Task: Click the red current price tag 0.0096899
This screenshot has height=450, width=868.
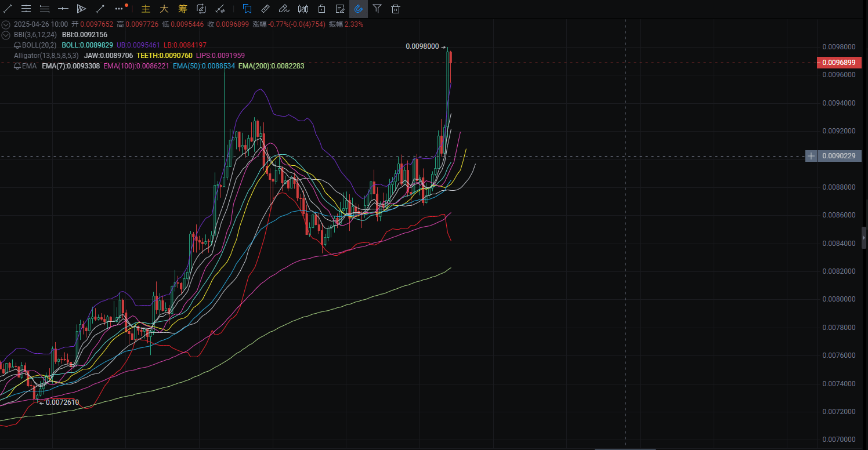Action: pyautogui.click(x=839, y=63)
